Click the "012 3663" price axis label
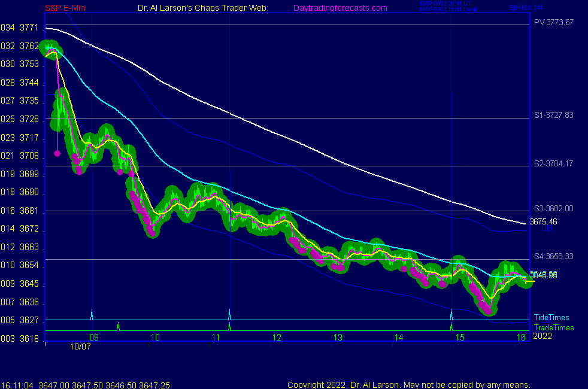 [20, 247]
